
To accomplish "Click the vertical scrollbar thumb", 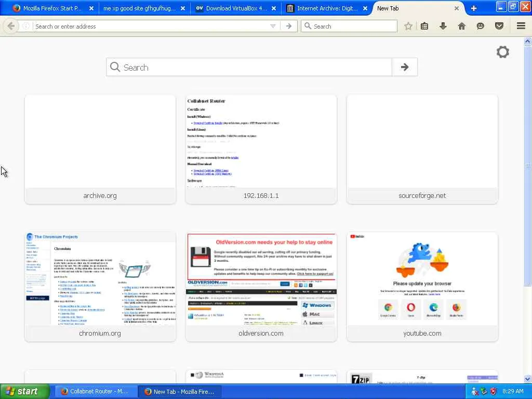I will point(527,166).
